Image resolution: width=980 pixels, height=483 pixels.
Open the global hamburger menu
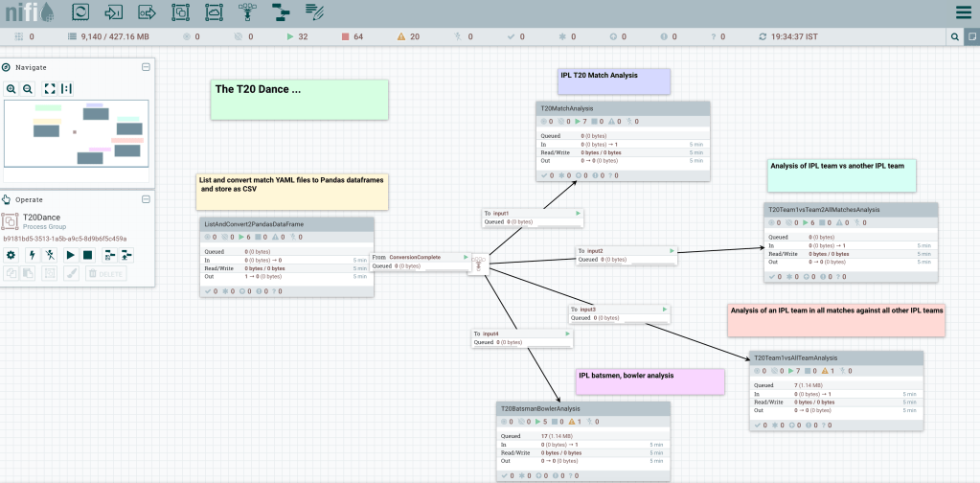[x=963, y=12]
